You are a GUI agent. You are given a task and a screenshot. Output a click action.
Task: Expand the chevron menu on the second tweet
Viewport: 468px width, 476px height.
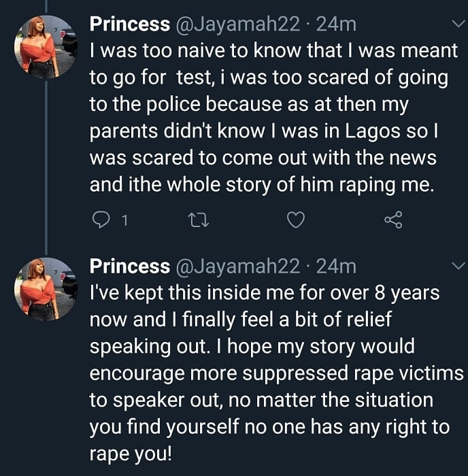[x=458, y=266]
